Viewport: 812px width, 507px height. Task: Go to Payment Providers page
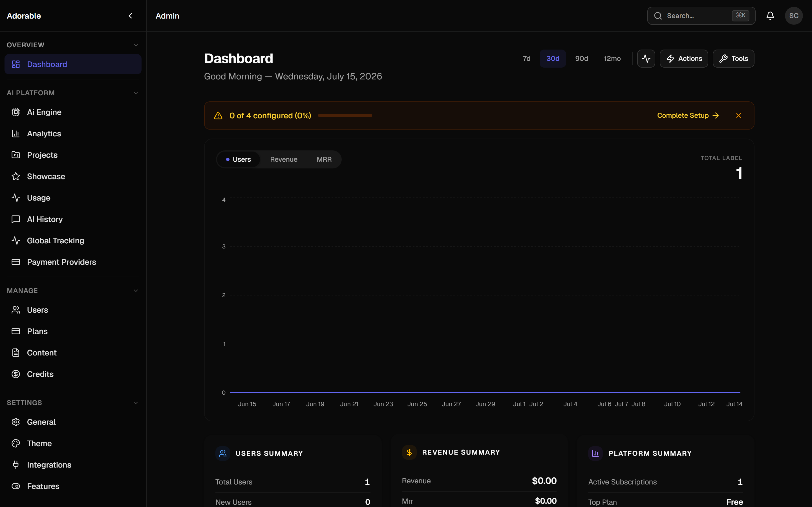point(73,262)
